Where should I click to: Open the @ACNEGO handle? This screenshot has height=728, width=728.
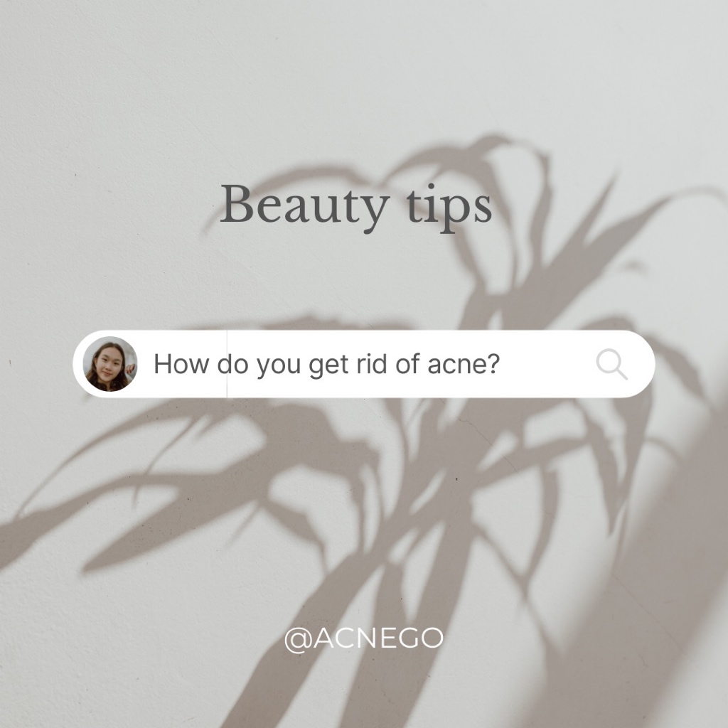tap(363, 638)
